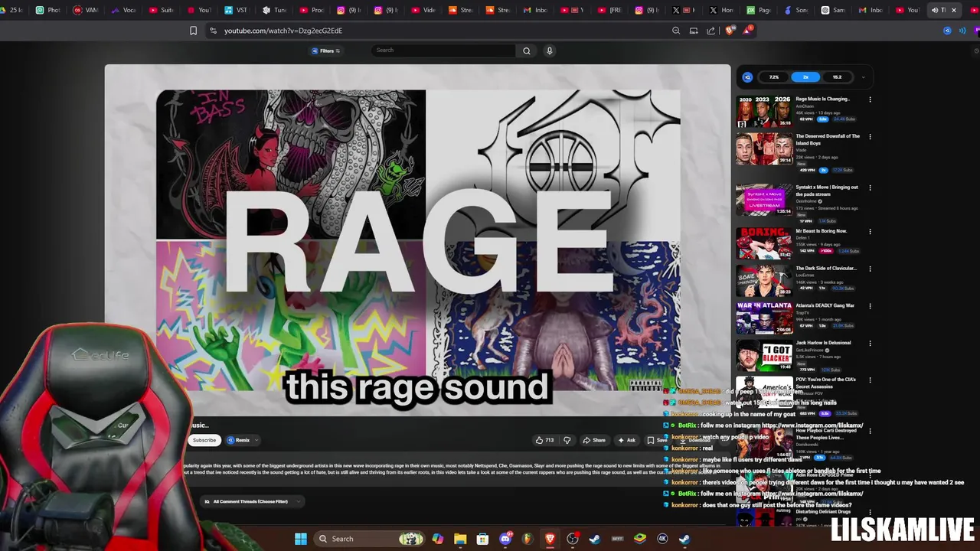This screenshot has height=551, width=980.
Task: Open Discord from the taskbar
Action: [x=505, y=539]
